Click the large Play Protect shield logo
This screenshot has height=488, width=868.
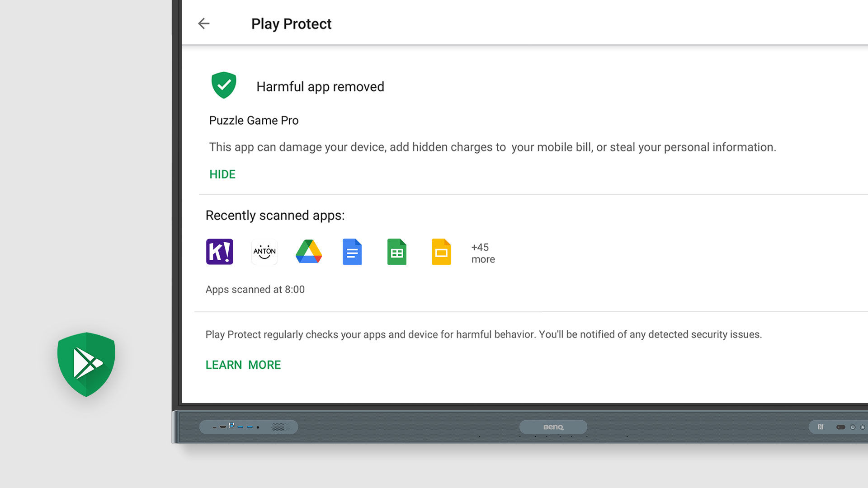click(86, 364)
